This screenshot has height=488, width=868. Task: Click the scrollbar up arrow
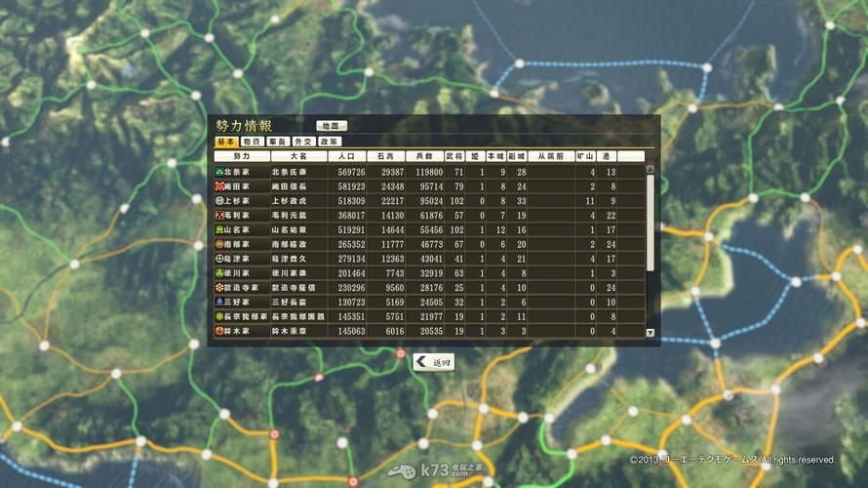tap(651, 171)
